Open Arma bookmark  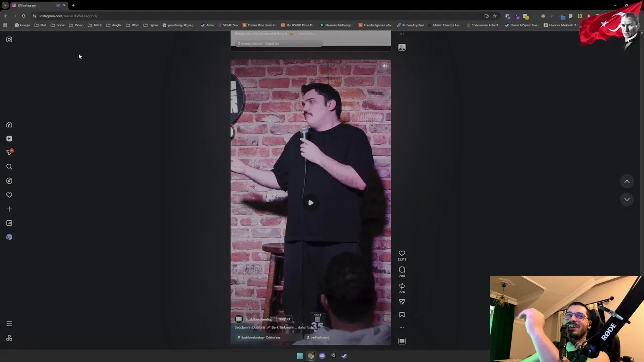[207, 25]
